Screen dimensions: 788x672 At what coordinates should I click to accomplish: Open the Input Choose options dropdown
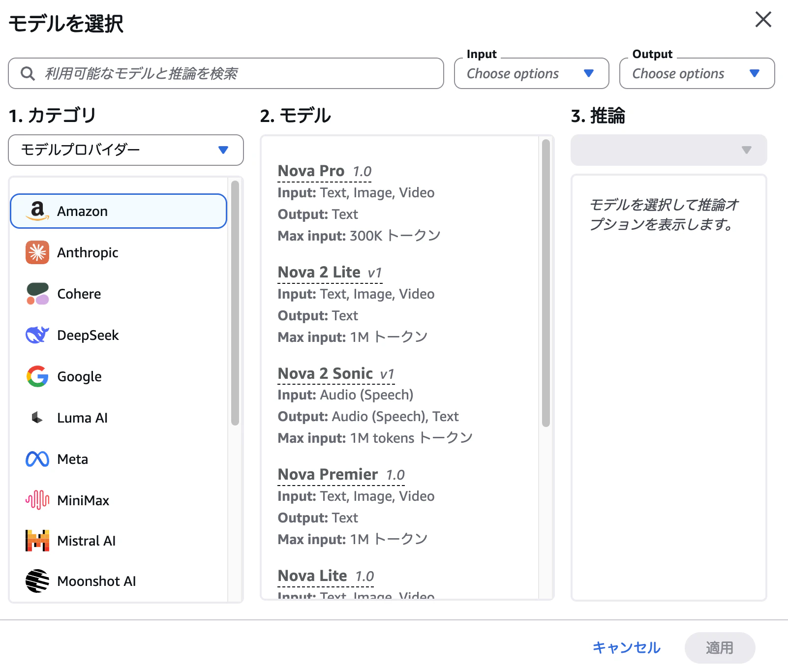[531, 73]
